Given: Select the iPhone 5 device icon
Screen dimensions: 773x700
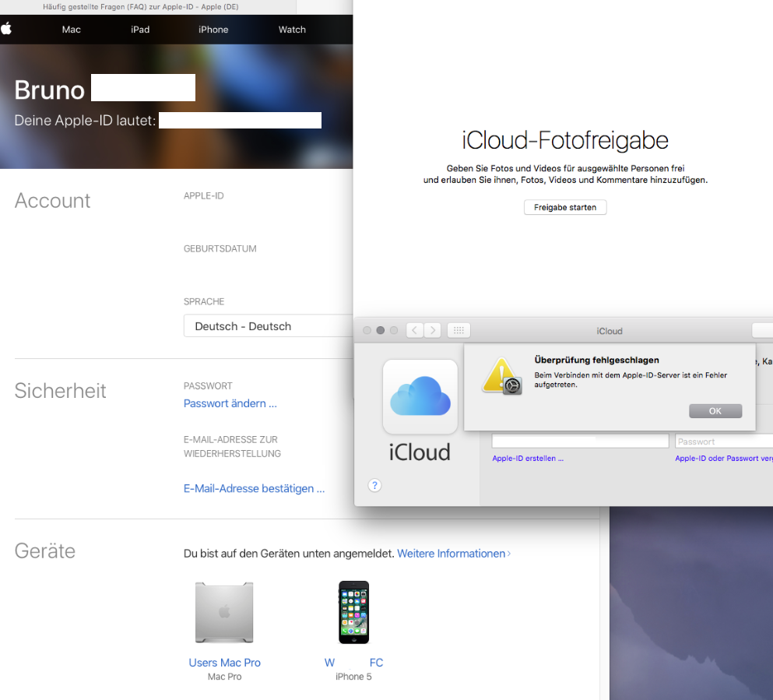Looking at the screenshot, I should (x=353, y=612).
